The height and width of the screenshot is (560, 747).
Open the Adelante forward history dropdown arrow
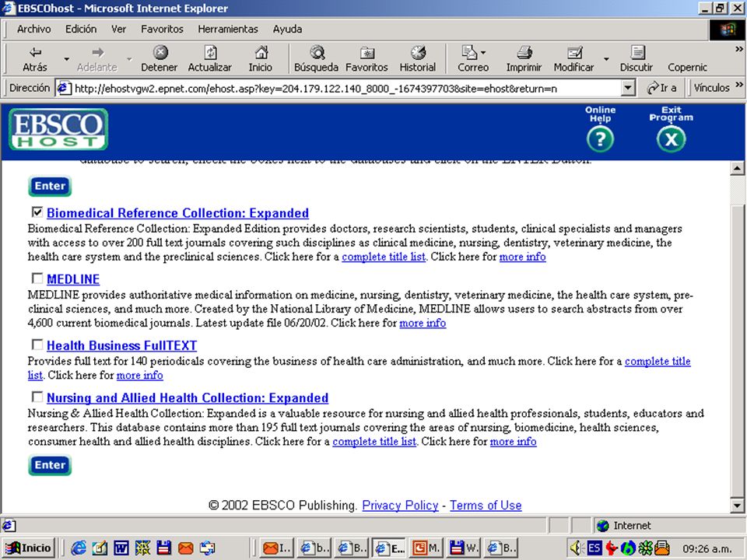128,60
